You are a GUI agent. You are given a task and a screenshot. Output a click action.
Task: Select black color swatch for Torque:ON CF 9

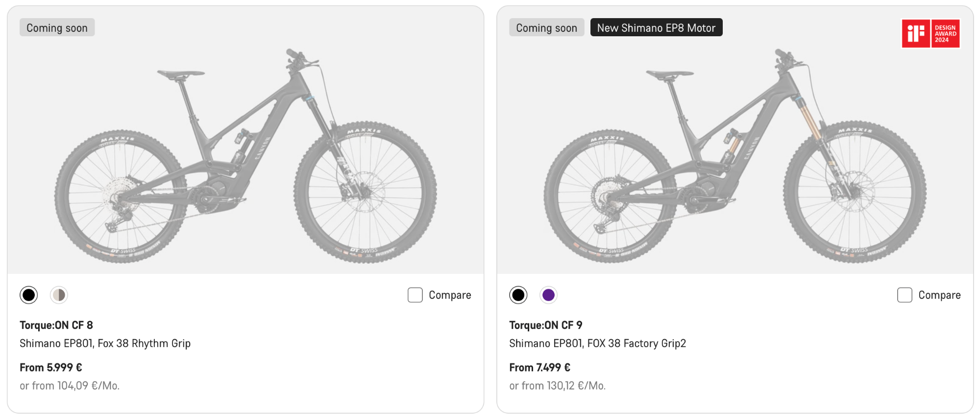pos(518,295)
